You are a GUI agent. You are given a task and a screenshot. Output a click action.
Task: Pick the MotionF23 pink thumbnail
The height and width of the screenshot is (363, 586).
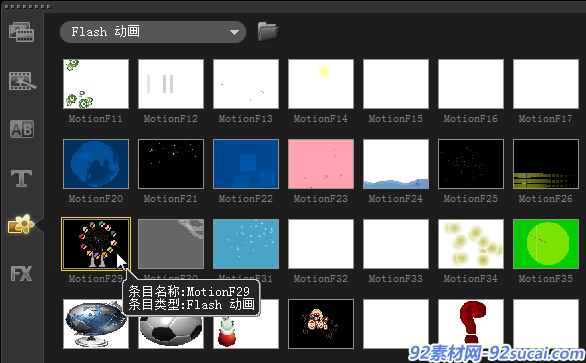coord(321,164)
